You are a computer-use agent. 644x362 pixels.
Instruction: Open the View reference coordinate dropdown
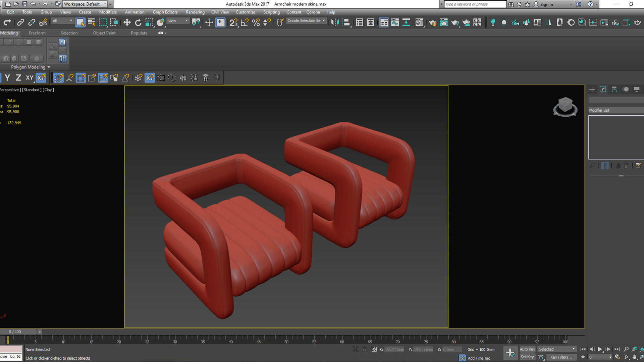click(x=178, y=21)
